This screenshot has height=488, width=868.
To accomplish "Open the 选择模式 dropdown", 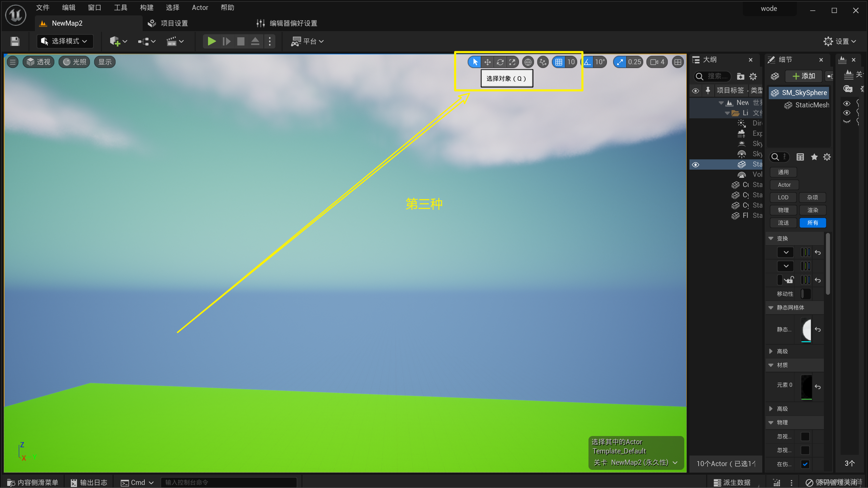I will (x=65, y=41).
